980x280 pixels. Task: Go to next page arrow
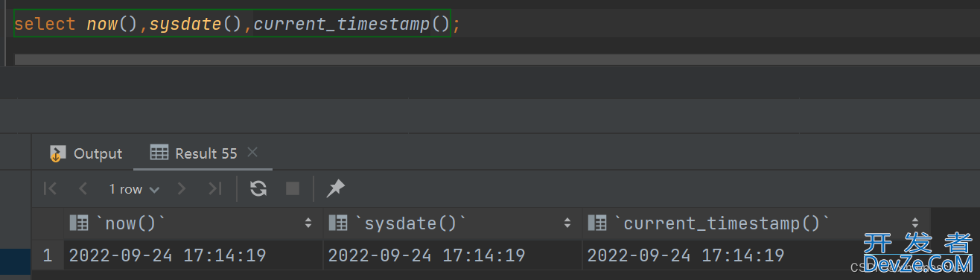pos(182,189)
